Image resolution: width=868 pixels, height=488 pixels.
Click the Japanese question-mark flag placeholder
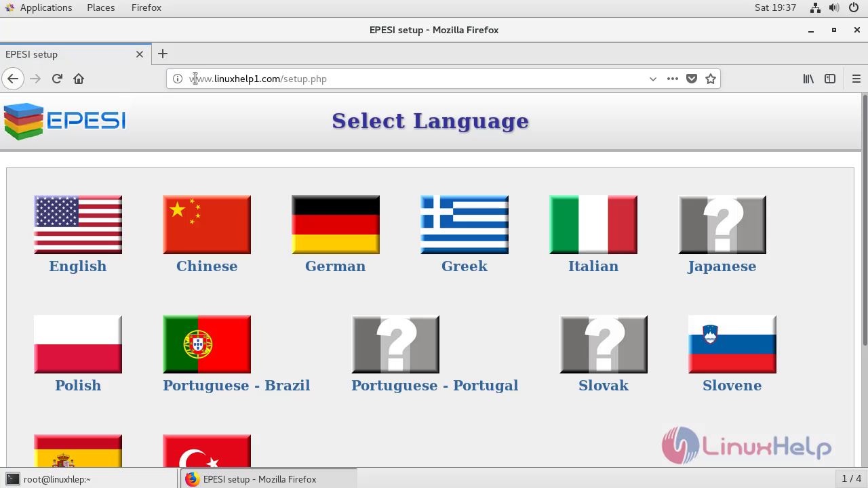tap(722, 225)
